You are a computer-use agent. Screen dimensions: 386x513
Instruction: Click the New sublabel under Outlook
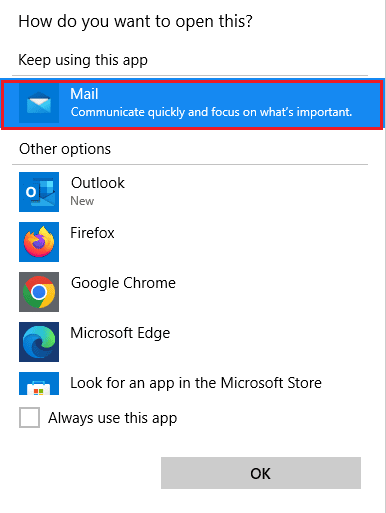click(82, 201)
